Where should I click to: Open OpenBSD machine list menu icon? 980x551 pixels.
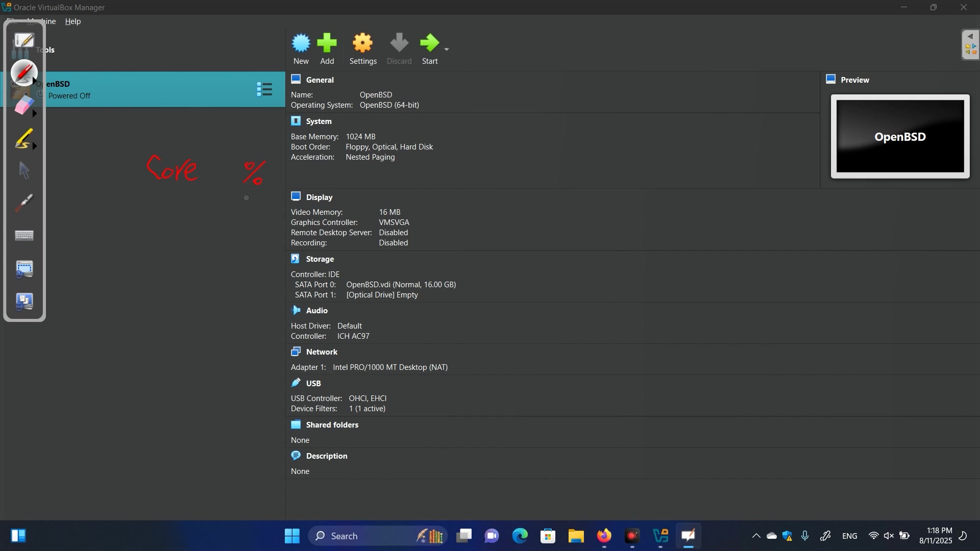pyautogui.click(x=264, y=90)
